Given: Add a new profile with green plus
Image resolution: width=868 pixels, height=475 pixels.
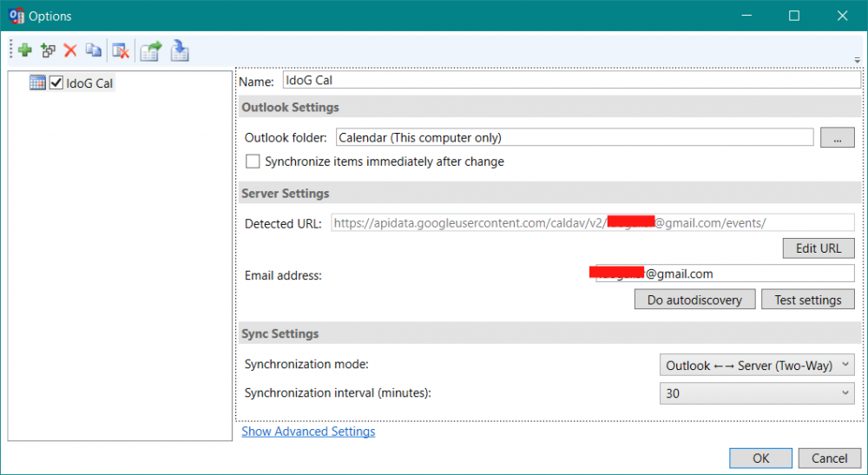Looking at the screenshot, I should click(x=25, y=50).
